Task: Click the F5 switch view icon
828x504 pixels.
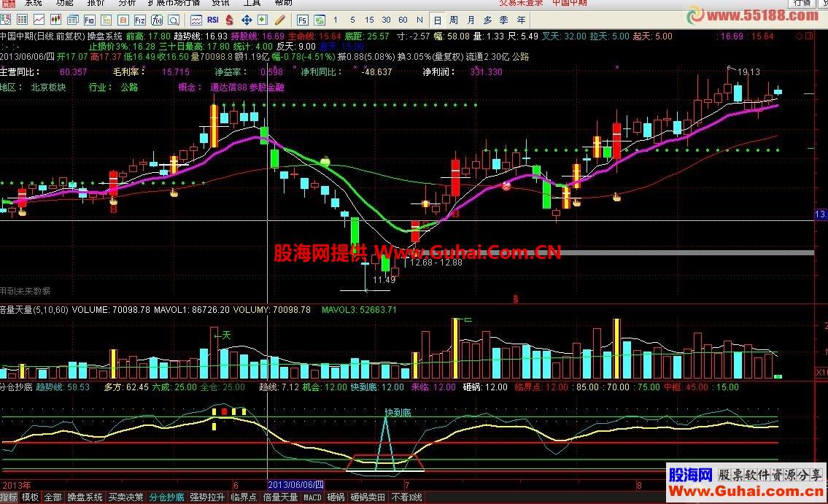Action: click(302, 20)
